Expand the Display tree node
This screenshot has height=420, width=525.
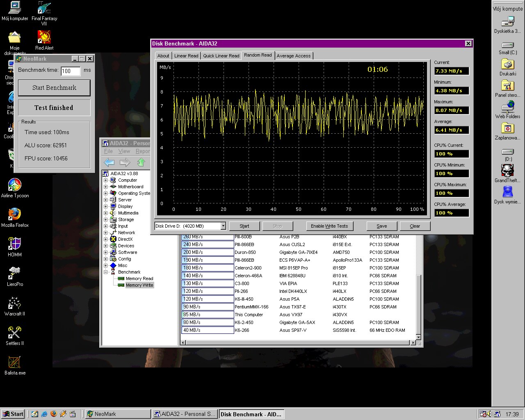tap(105, 206)
